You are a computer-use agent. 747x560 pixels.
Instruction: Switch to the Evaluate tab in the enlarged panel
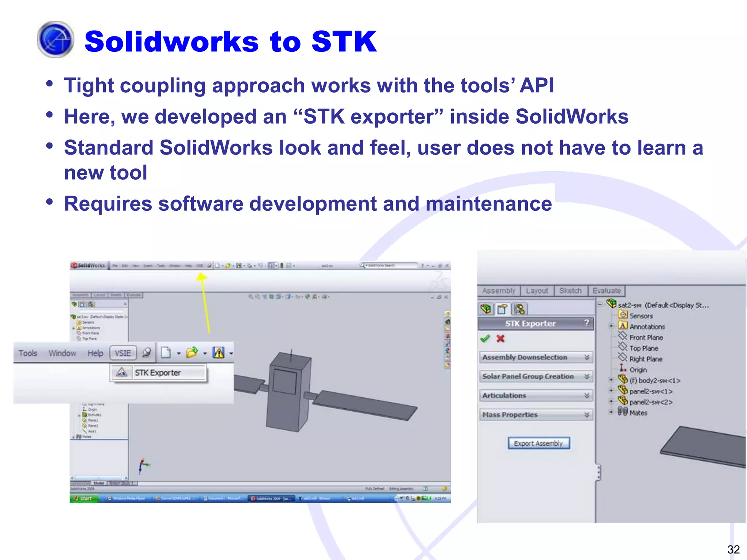click(607, 291)
